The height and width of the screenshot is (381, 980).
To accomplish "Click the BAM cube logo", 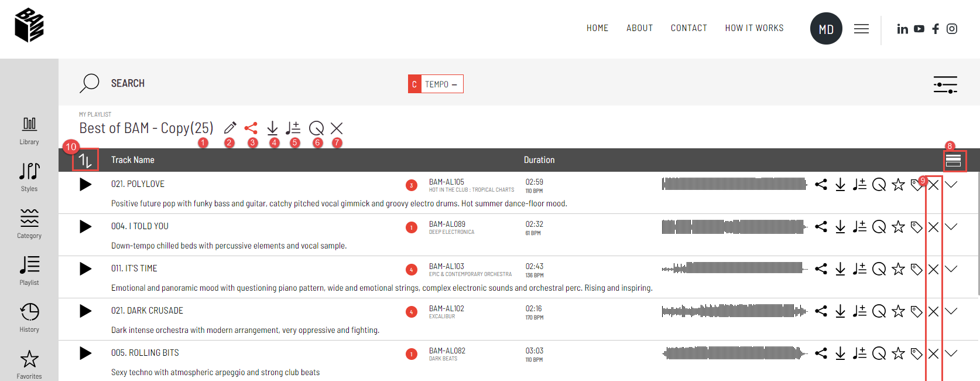I will click(29, 25).
